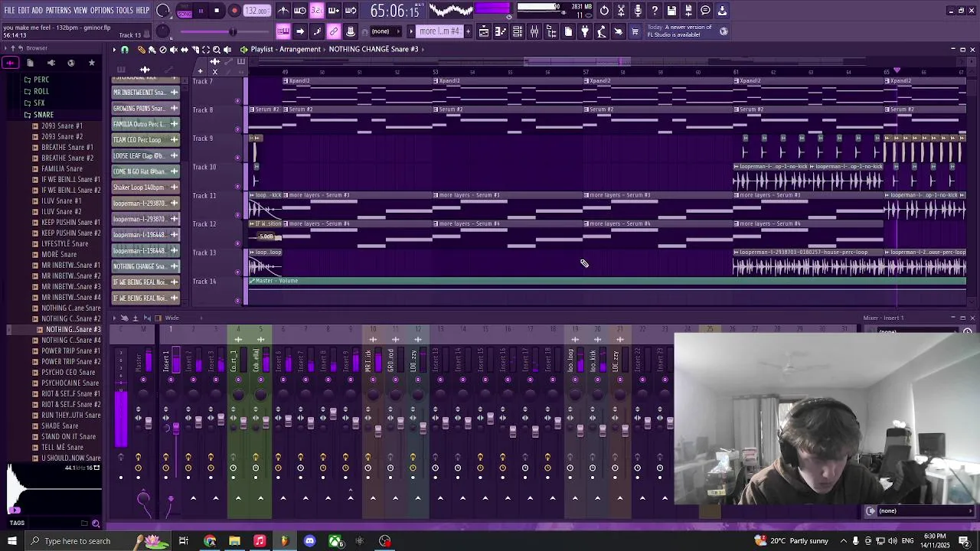Open the pattern selector 'more l..m #4'
The image size is (980, 551).
point(439,31)
